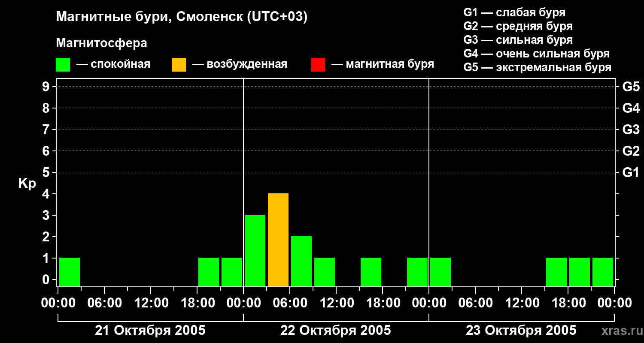Click the G1 storm level label on right axis
Viewport: 644px width, 343px height.
631,172
